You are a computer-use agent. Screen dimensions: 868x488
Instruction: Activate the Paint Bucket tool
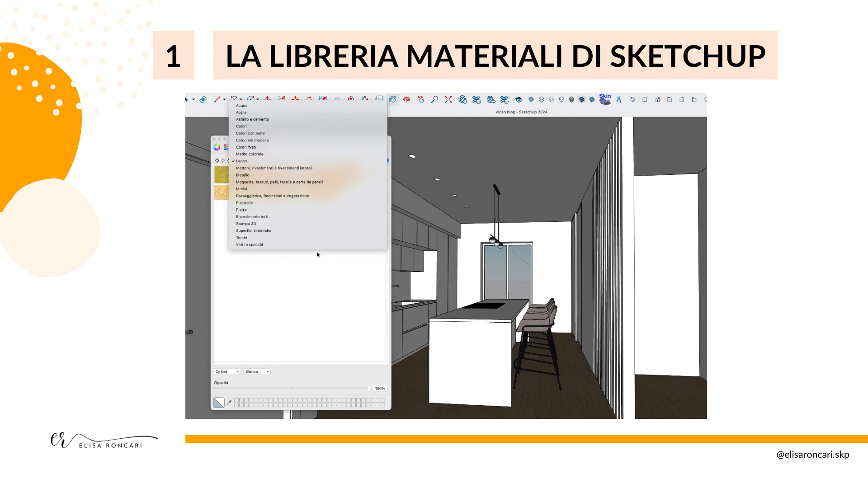(392, 99)
